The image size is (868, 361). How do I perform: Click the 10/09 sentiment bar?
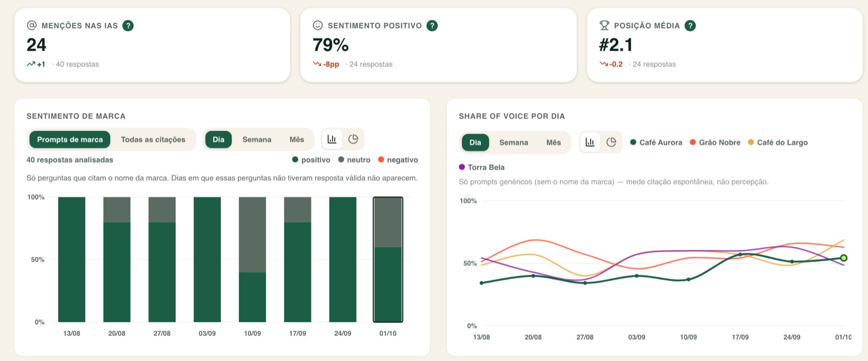252,260
